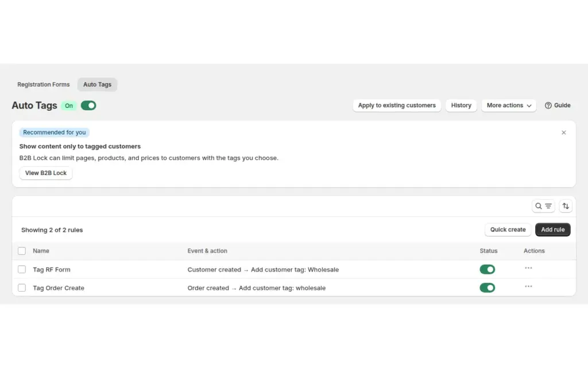Viewport: 588px width, 368px height.
Task: Click 'Showing 2 of 2 rules' text
Action: (52, 230)
